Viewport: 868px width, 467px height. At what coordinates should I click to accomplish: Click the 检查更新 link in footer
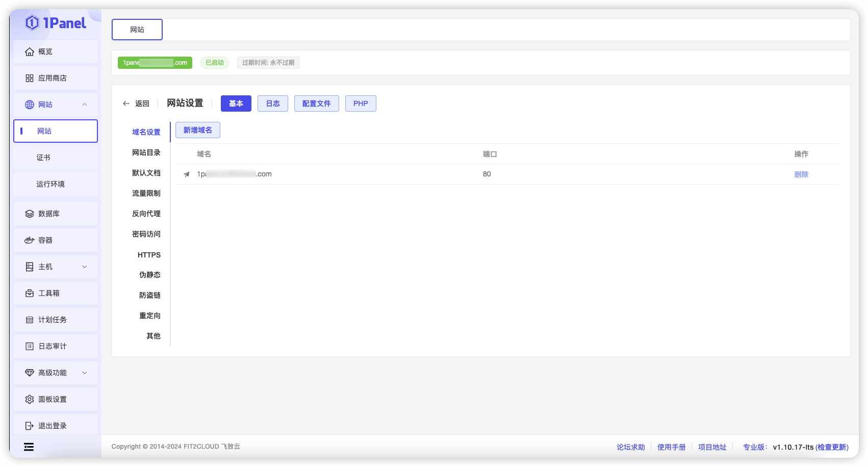pyautogui.click(x=832, y=447)
